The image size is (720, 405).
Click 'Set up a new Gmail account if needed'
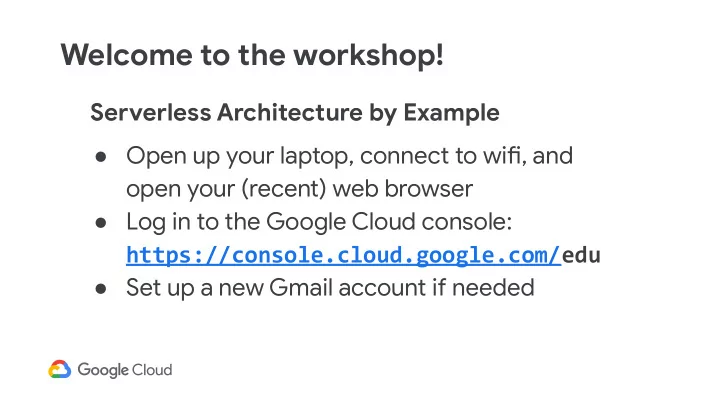[331, 288]
